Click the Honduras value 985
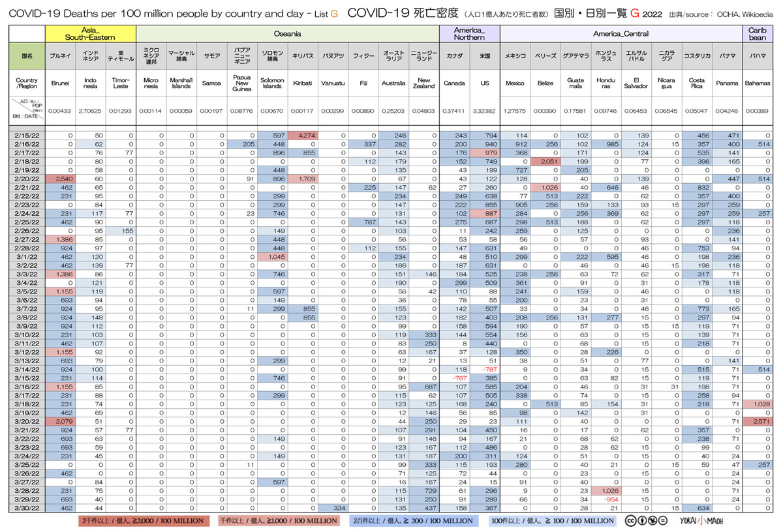The height and width of the screenshot is (532, 783). pyautogui.click(x=606, y=143)
